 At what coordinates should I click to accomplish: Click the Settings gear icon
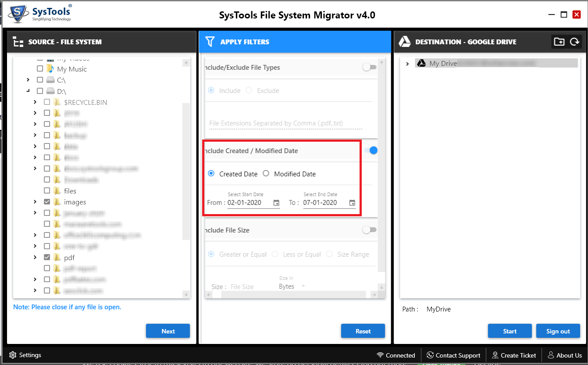[13, 355]
